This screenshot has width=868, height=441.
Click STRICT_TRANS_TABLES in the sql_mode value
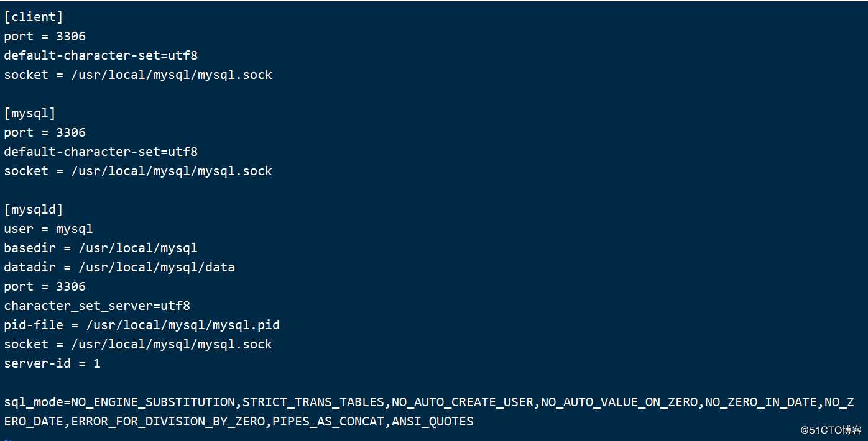313,402
